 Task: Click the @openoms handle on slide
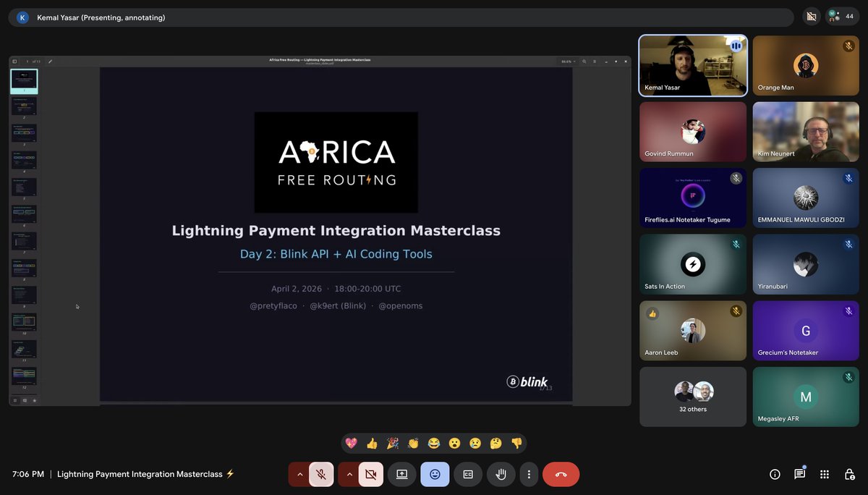(x=400, y=306)
